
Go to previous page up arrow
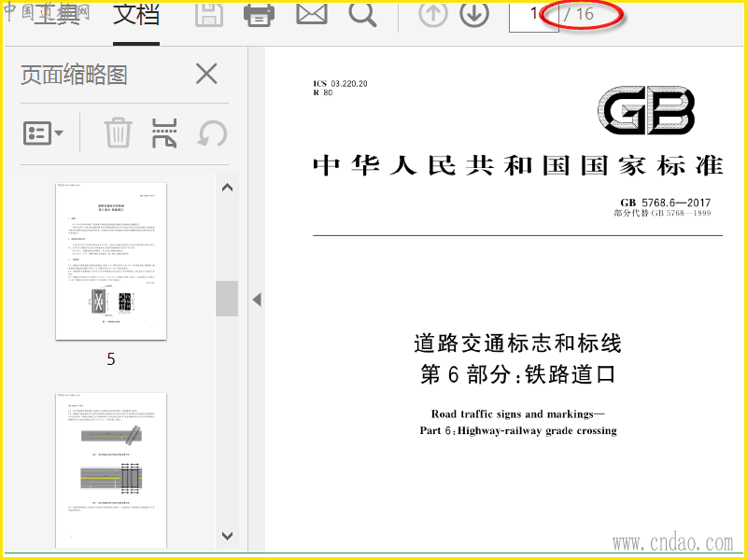point(433,14)
